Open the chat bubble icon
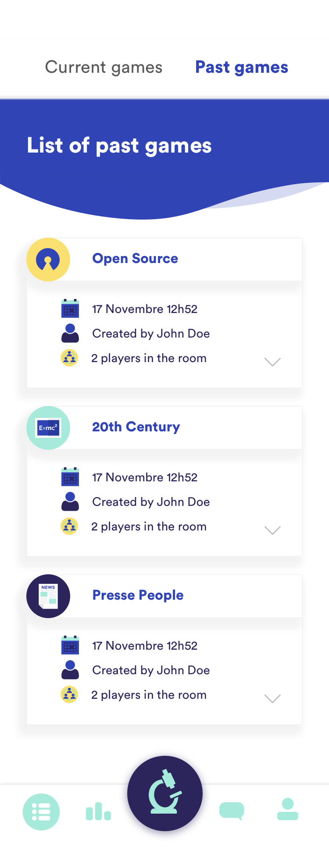The height and width of the screenshot is (868, 329). [x=232, y=811]
